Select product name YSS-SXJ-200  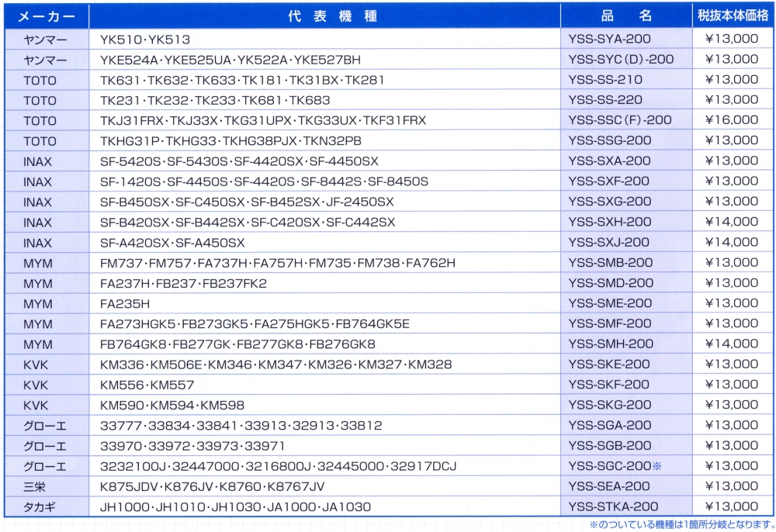(x=608, y=242)
